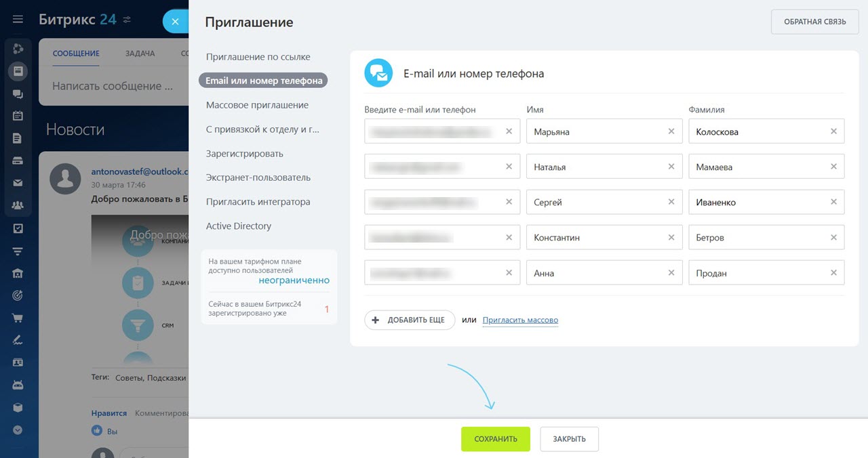
Task: Follow the Пригласить массово link
Action: tap(520, 320)
